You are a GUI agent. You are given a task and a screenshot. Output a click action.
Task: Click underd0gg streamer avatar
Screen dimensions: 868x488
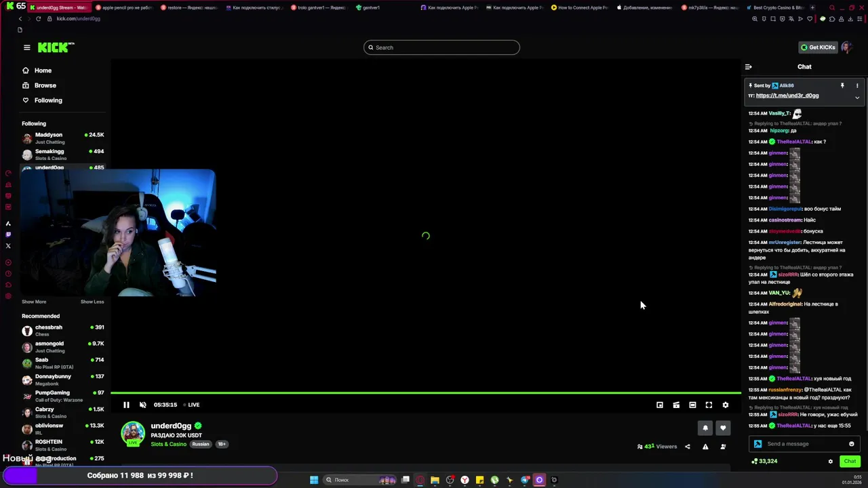coord(133,434)
